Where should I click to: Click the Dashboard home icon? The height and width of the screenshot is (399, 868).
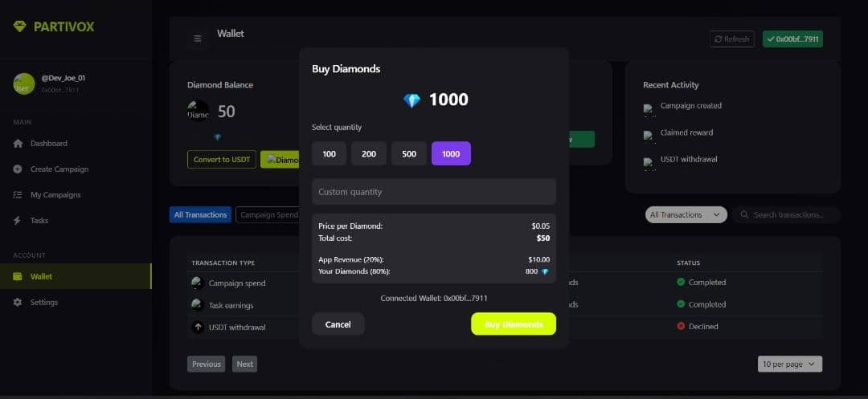pyautogui.click(x=18, y=143)
